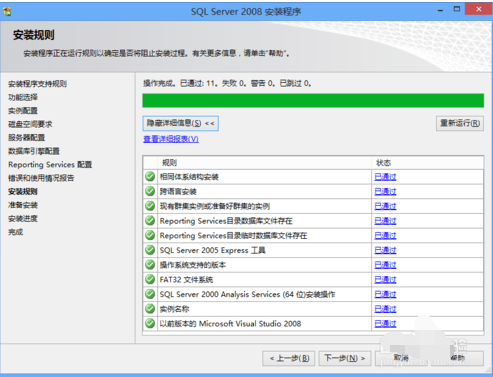
Task: Select 错误和使用情况报告 step in sidebar
Action: [41, 178]
